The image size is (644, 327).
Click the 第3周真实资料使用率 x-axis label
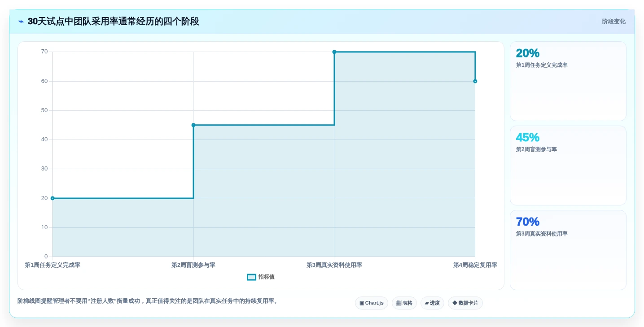[334, 265]
